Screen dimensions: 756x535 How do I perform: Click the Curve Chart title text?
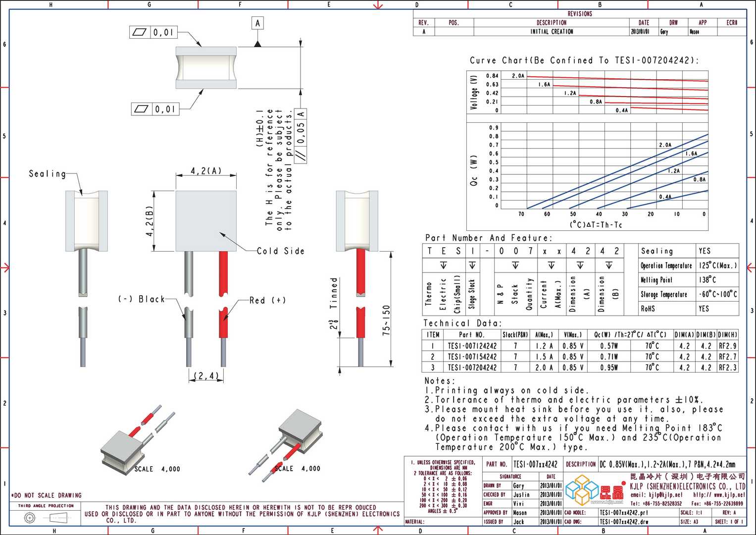click(x=584, y=60)
